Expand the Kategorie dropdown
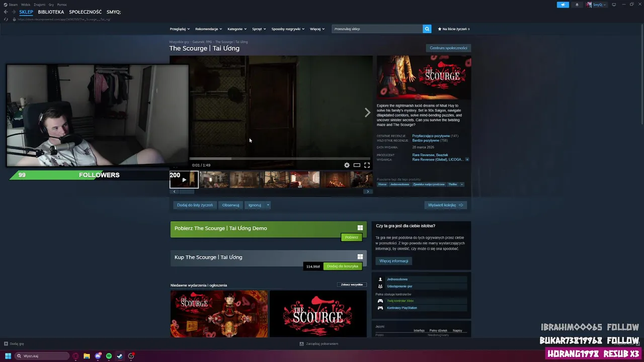The height and width of the screenshot is (362, 644). [x=237, y=29]
